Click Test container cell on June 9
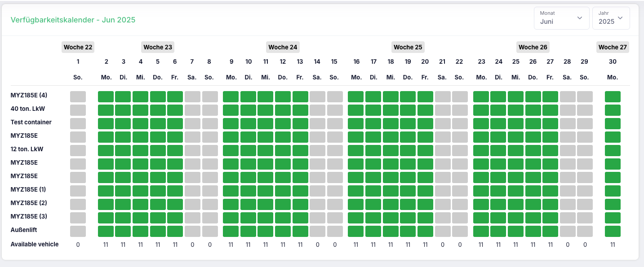The image size is (644, 267). (231, 123)
